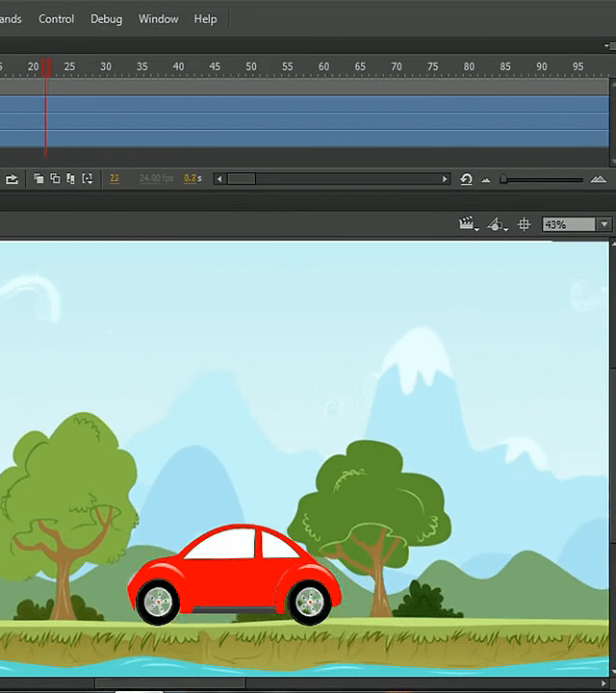Screen dimensions: 616x693
Task: Open the timeline panel options menu
Action: tap(610, 44)
